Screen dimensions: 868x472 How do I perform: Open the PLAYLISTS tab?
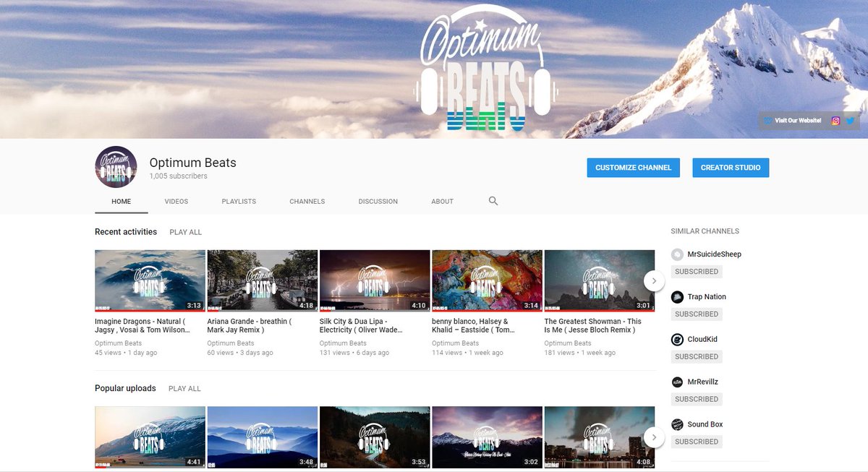pos(239,202)
